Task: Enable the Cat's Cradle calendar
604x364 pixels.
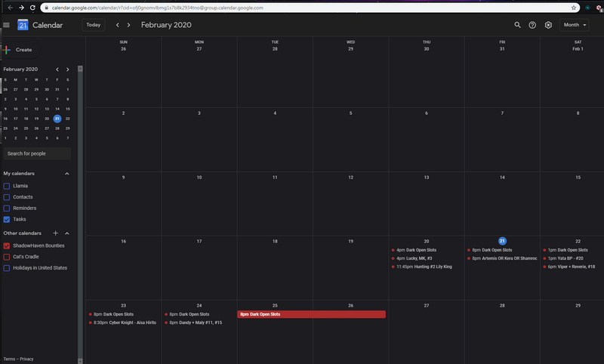Action: point(7,257)
